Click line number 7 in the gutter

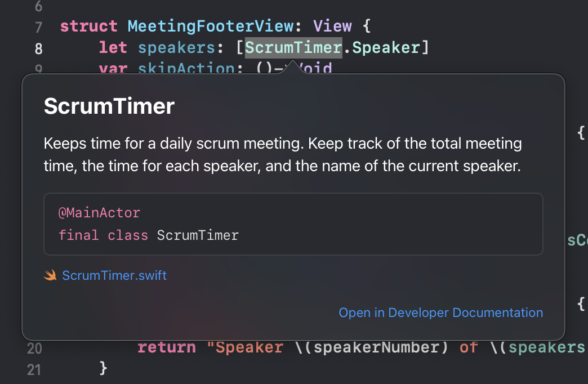click(x=38, y=27)
